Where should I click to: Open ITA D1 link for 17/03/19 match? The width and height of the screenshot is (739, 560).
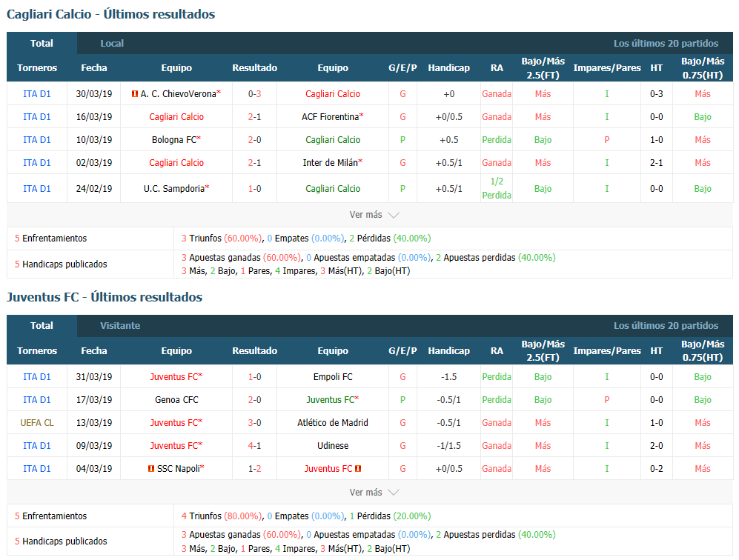[37, 400]
